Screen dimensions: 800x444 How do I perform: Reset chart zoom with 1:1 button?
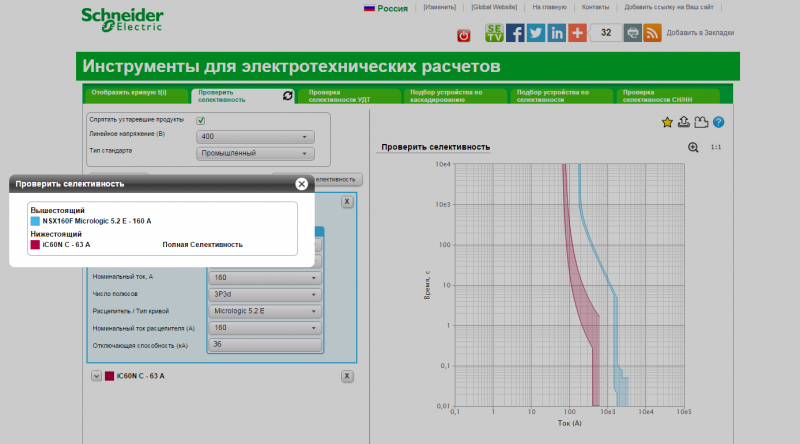tap(716, 147)
